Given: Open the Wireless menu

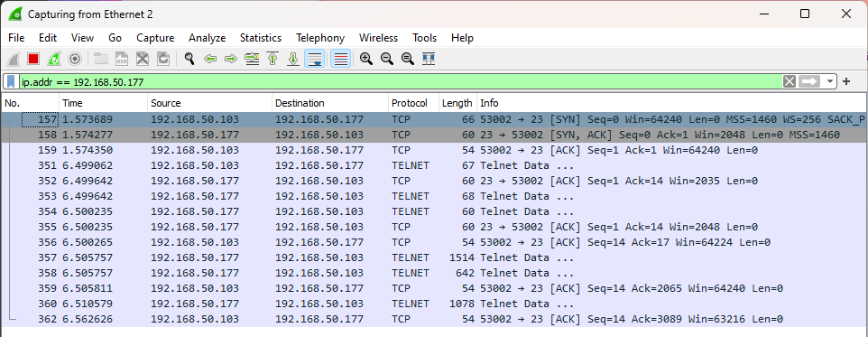Looking at the screenshot, I should [379, 38].
